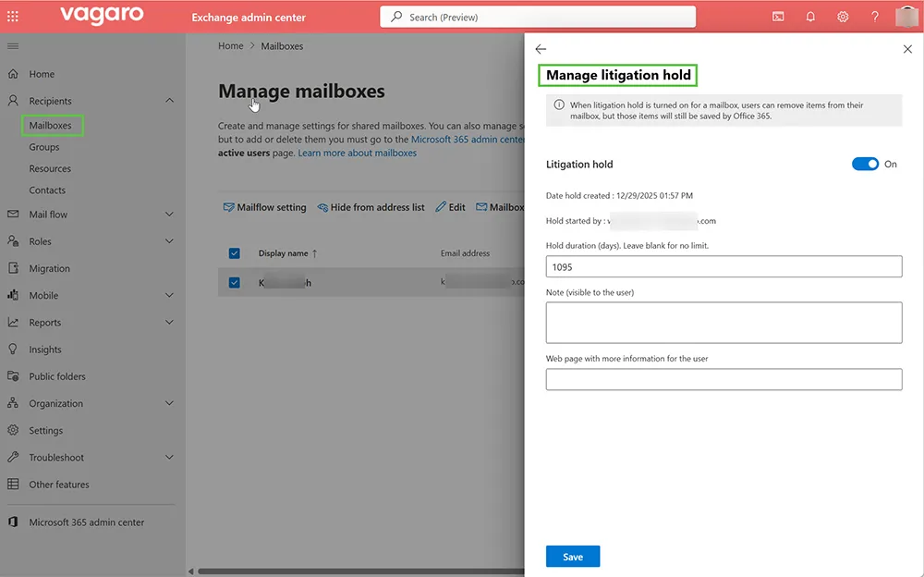Expand the Mail flow menu
This screenshot has height=577, width=924.
[x=169, y=215]
